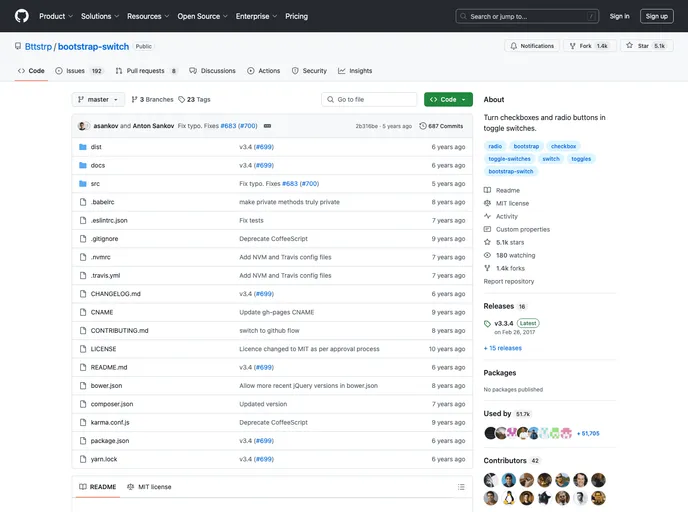Open the Bttstrp owner link
The width and height of the screenshot is (688, 512).
[x=38, y=47]
